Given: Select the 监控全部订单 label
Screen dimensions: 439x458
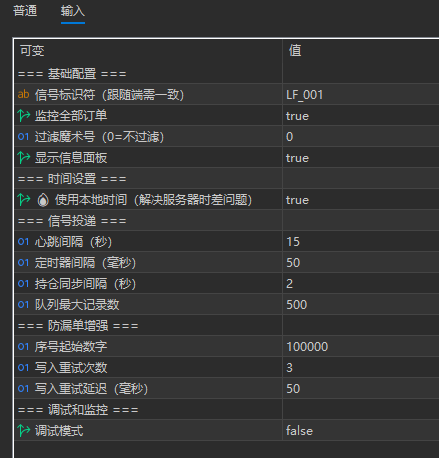Looking at the screenshot, I should pos(71,116).
